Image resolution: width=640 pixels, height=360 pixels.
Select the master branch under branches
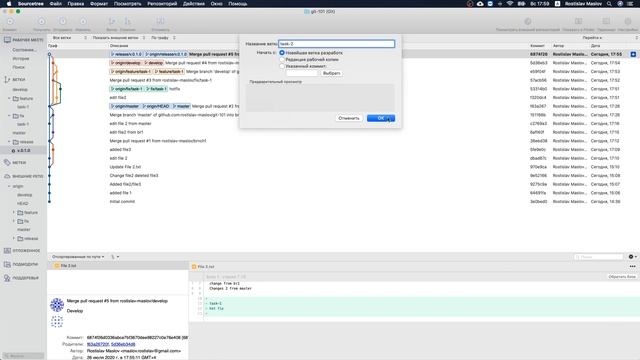19,133
